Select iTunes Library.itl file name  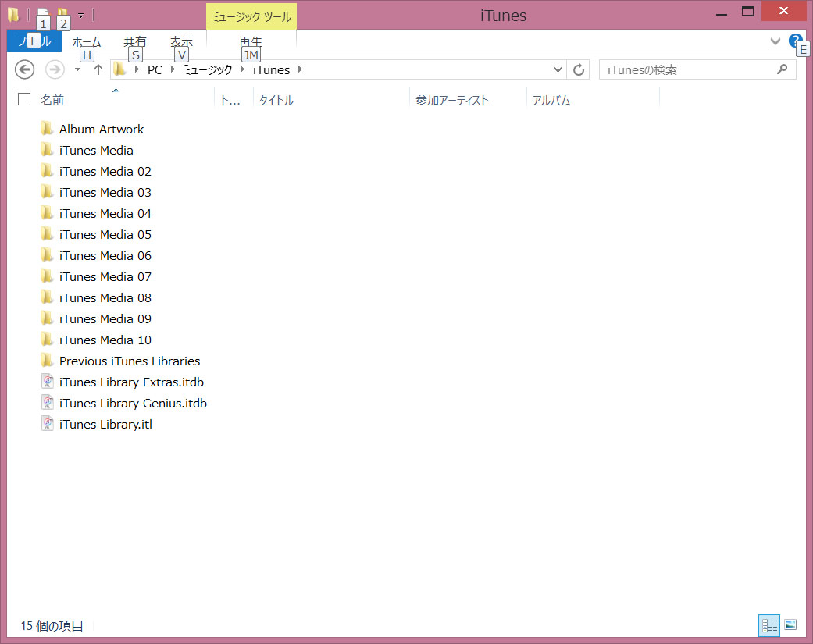[105, 425]
